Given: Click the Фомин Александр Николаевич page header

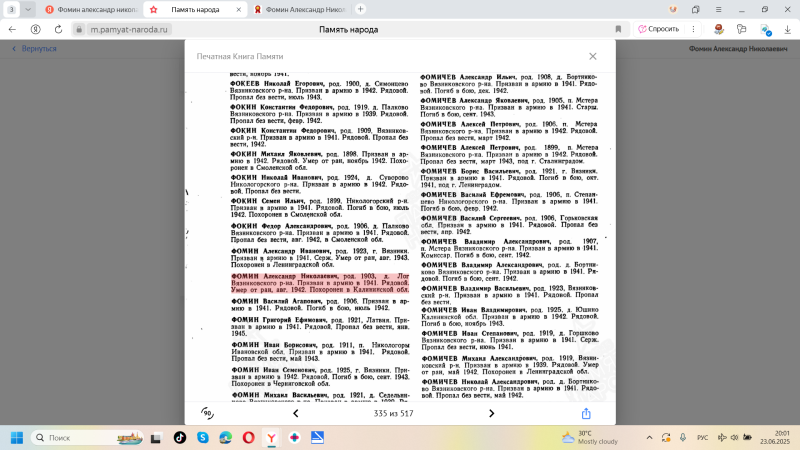Looking at the screenshot, I should [737, 48].
